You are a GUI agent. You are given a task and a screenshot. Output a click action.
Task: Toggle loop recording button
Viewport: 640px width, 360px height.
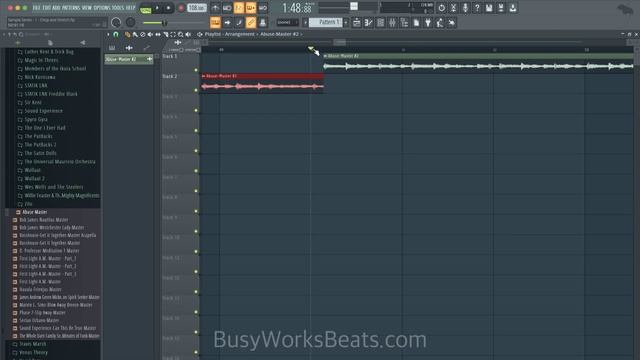click(262, 8)
